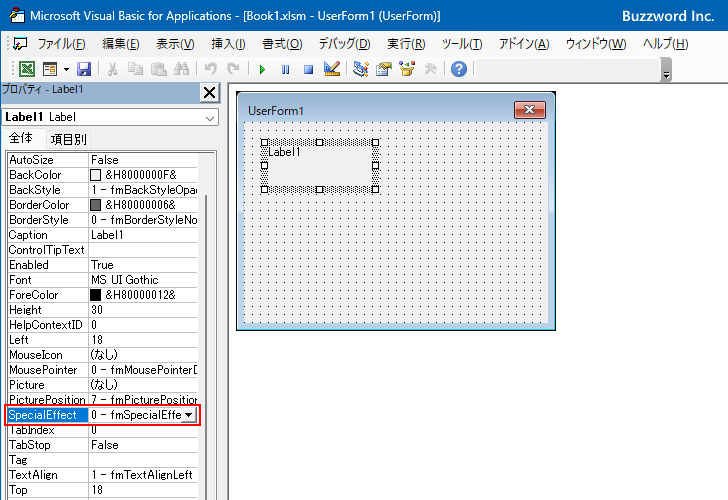Open the アドイン(A) menu
This screenshot has width=728, height=500.
click(524, 44)
